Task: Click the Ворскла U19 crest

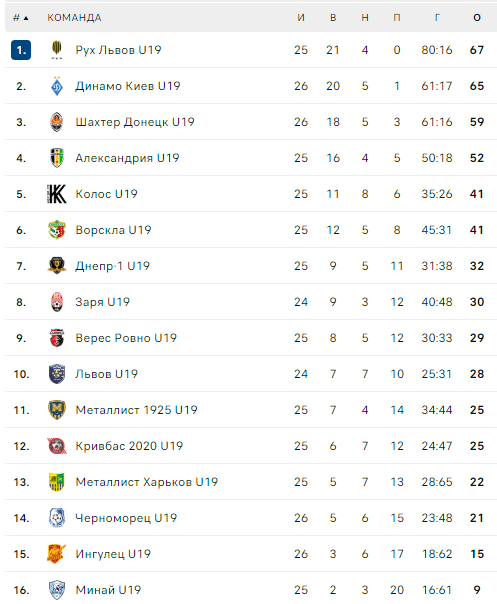Action: pos(57,230)
